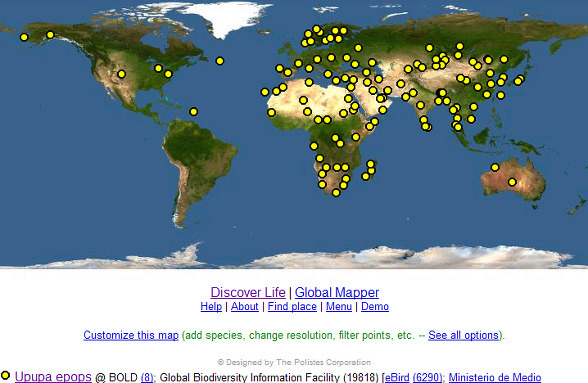The image size is (588, 383).
Task: Click the yellow point in the North Atlantic ocean
Action: coord(220,61)
